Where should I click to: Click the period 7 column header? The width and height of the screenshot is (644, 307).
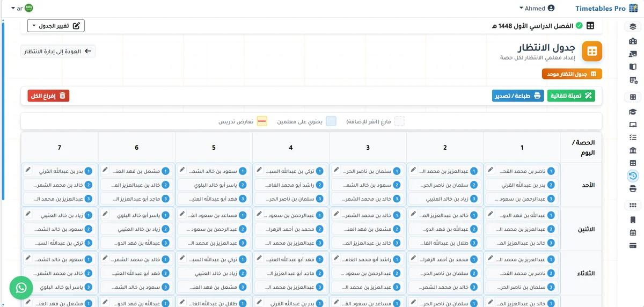click(59, 147)
